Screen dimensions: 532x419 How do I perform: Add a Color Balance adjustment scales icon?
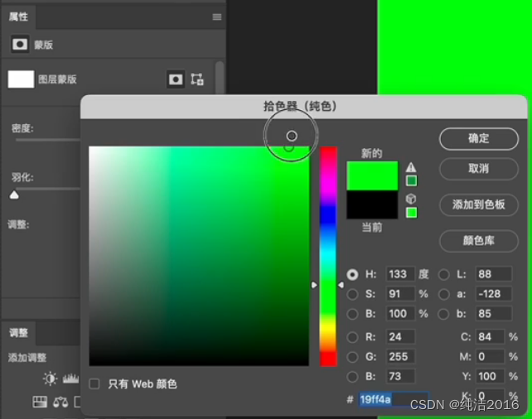click(x=60, y=402)
